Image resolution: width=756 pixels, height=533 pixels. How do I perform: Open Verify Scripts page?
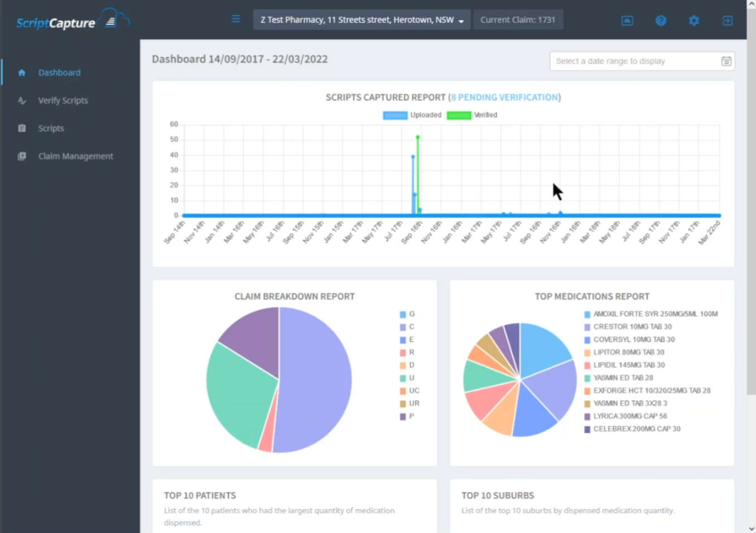[63, 100]
